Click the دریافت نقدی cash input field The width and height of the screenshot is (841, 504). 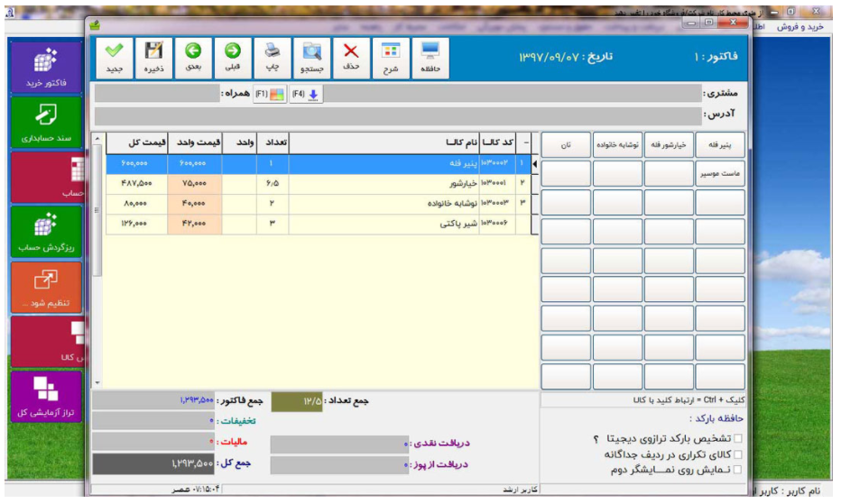[338, 444]
